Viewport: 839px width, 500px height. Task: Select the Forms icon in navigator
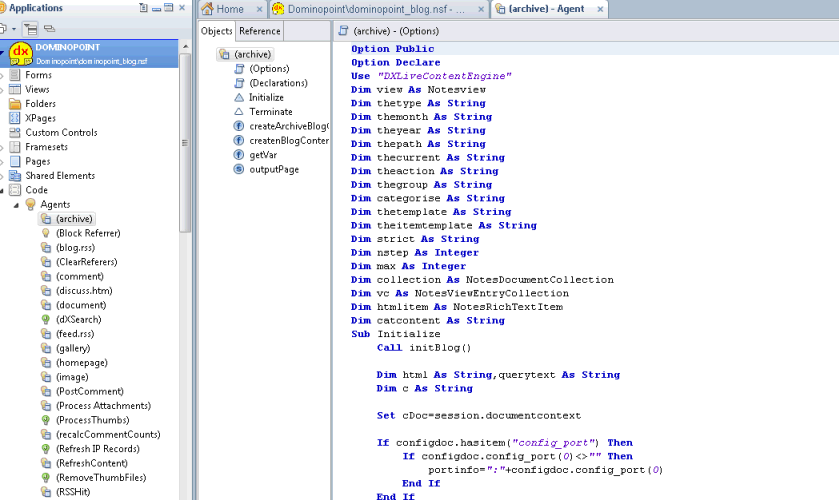point(15,75)
